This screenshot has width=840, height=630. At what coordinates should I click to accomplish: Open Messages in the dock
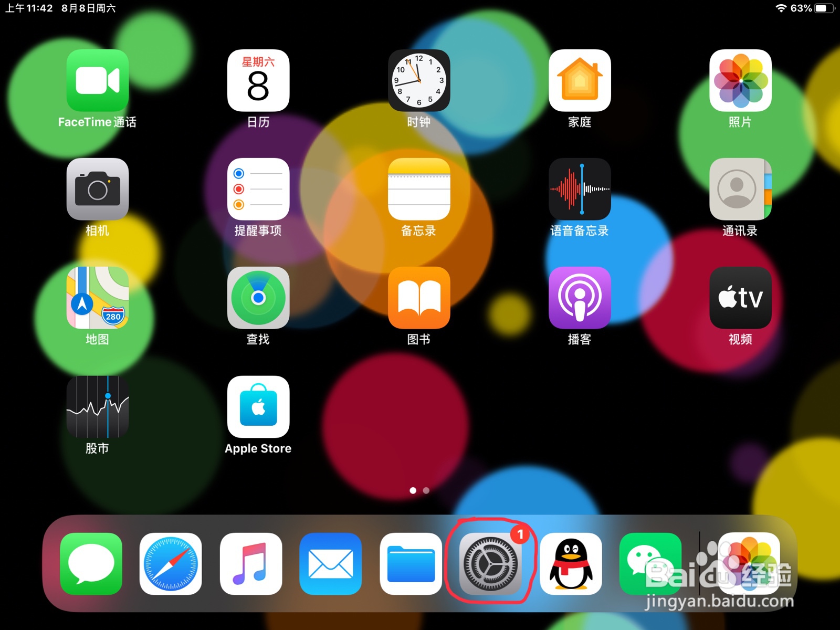91,564
